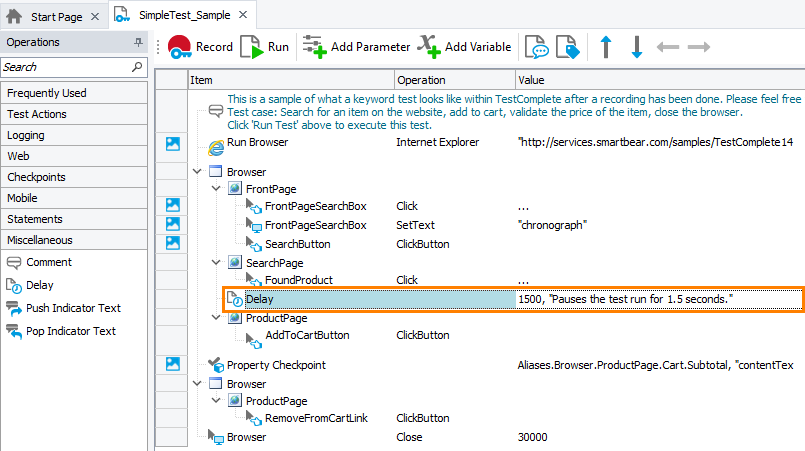This screenshot has height=451, width=805.
Task: Collapse the first Browser tree node
Action: pyautogui.click(x=197, y=172)
